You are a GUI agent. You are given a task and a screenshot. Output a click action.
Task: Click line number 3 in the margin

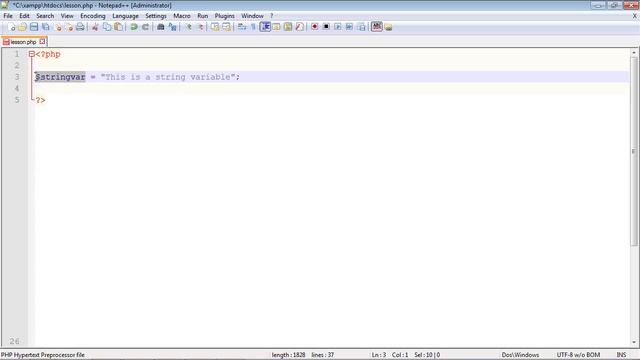[x=17, y=77]
